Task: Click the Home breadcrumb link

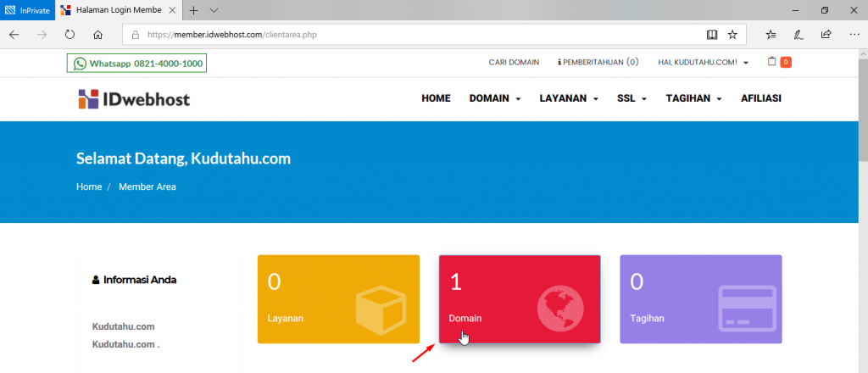Action: 89,187
